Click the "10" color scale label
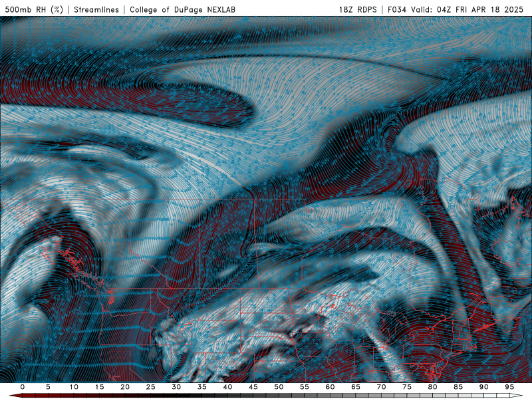532x399 pixels. point(74,387)
